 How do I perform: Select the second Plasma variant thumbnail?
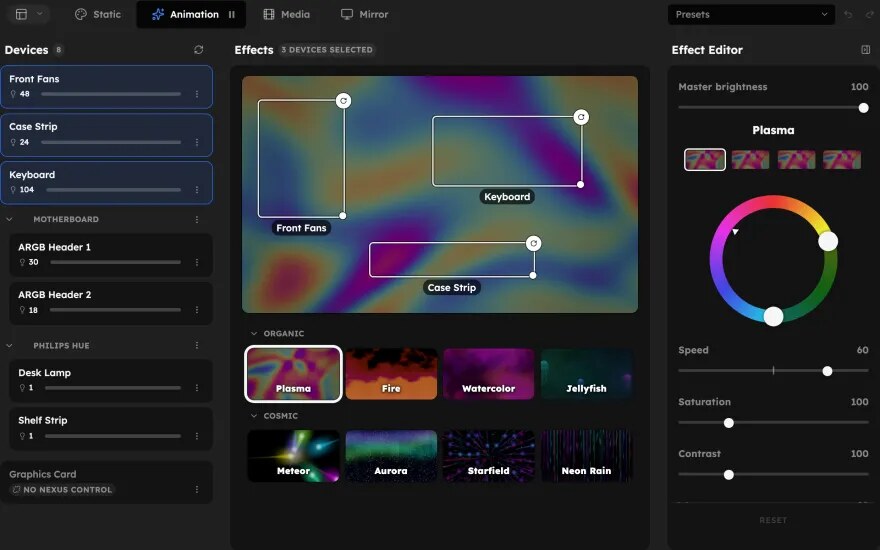tap(750, 159)
